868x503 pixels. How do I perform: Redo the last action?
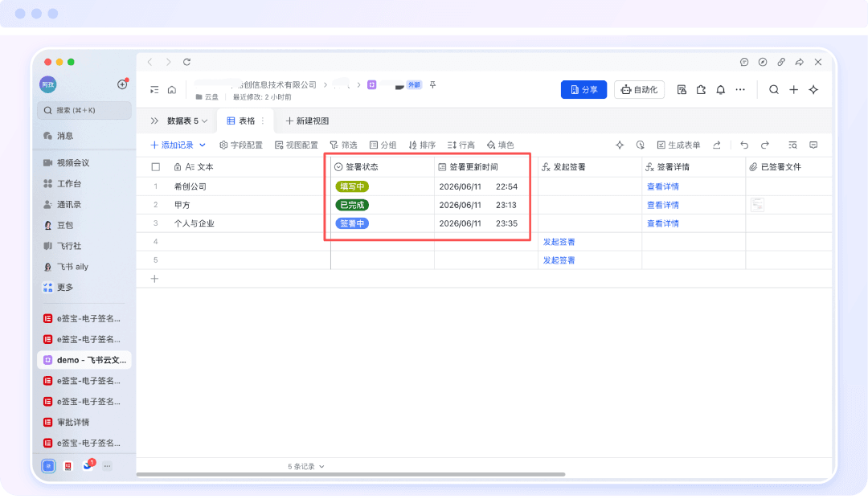pos(764,145)
